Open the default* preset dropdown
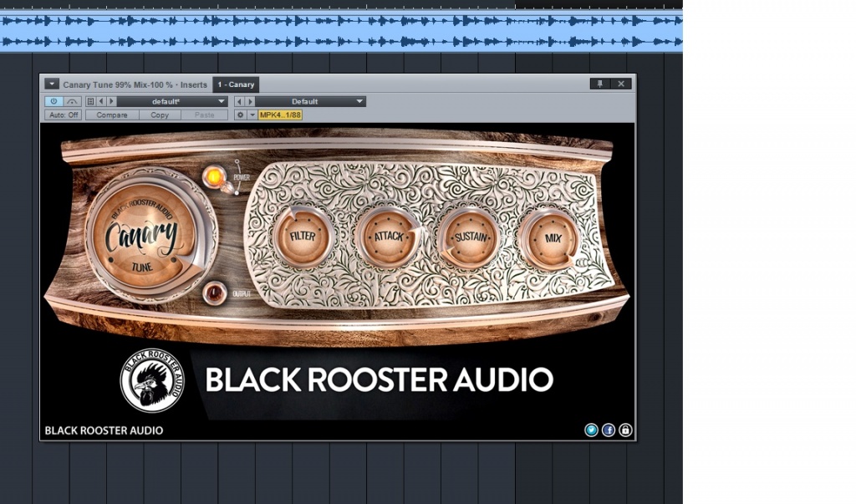The image size is (856, 504). (172, 102)
